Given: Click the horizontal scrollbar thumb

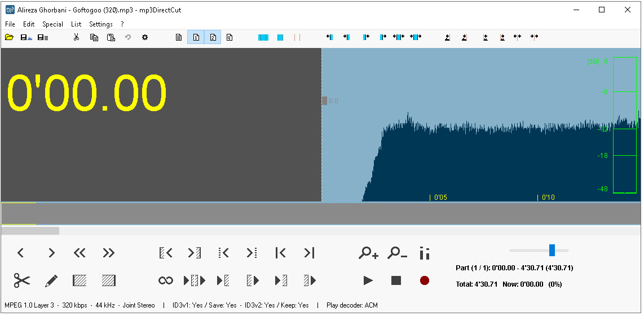Looking at the screenshot, I should (x=30, y=231).
